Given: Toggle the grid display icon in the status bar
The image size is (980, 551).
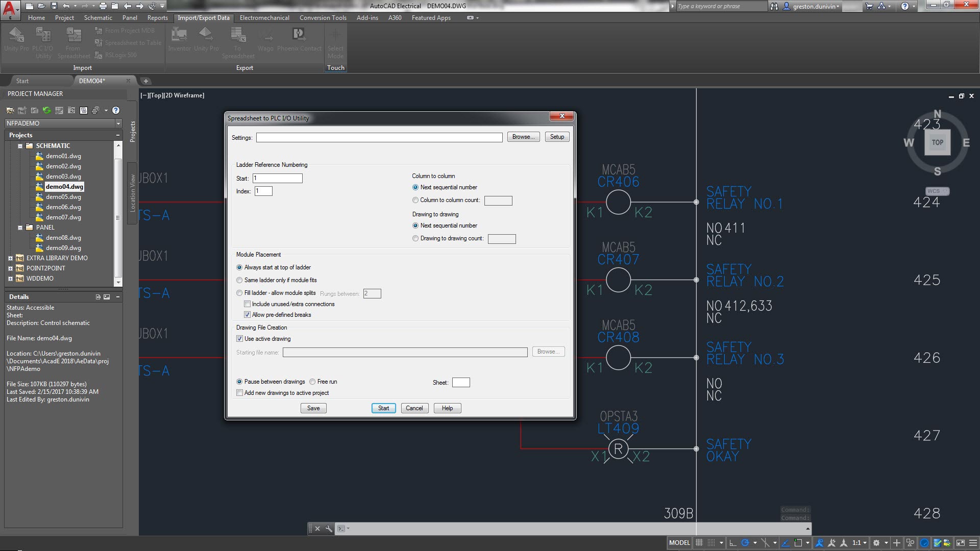Looking at the screenshot, I should pyautogui.click(x=699, y=543).
